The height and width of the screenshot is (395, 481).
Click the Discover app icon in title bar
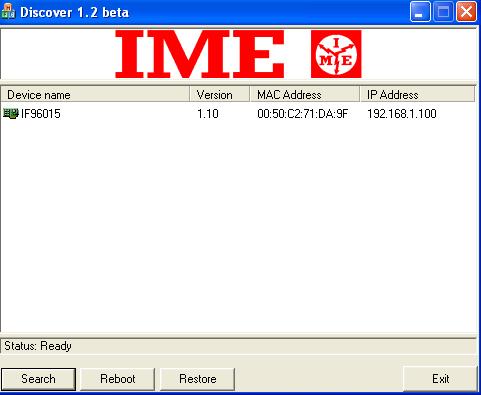pyautogui.click(x=8, y=11)
